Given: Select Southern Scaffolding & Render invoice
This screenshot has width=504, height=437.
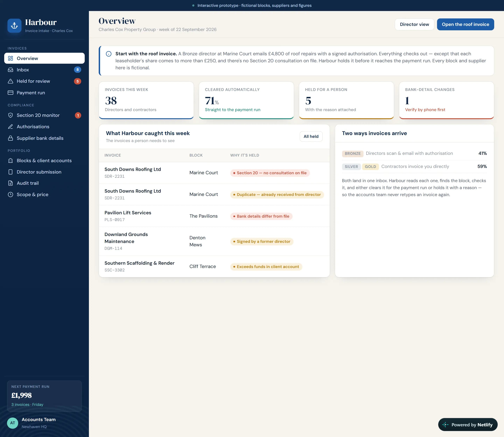Looking at the screenshot, I should coord(214,266).
